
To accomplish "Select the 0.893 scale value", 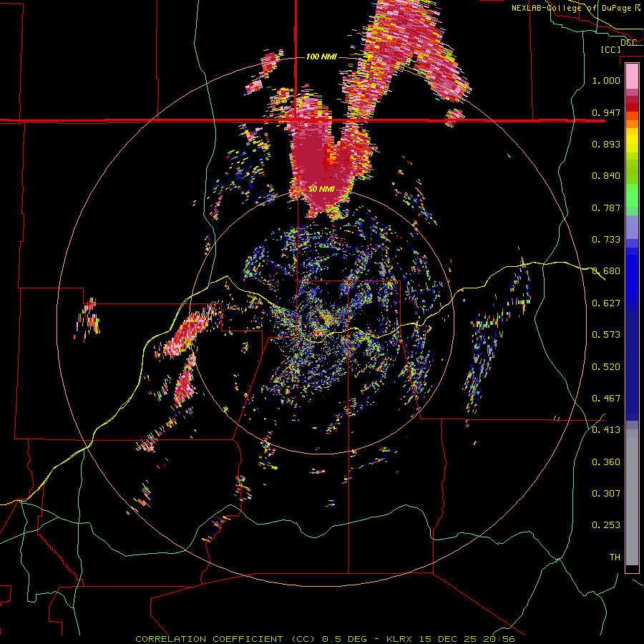I will pyautogui.click(x=606, y=144).
